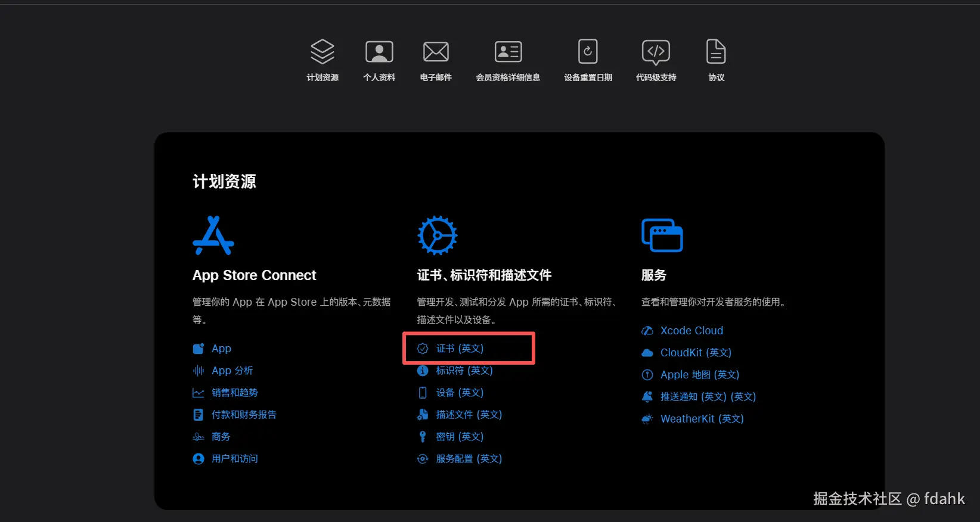This screenshot has height=522, width=980.
Task: Click the bell icon beside 推送通知
Action: (647, 397)
